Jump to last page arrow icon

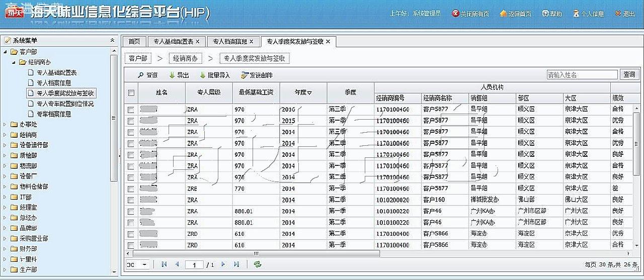[236, 264]
